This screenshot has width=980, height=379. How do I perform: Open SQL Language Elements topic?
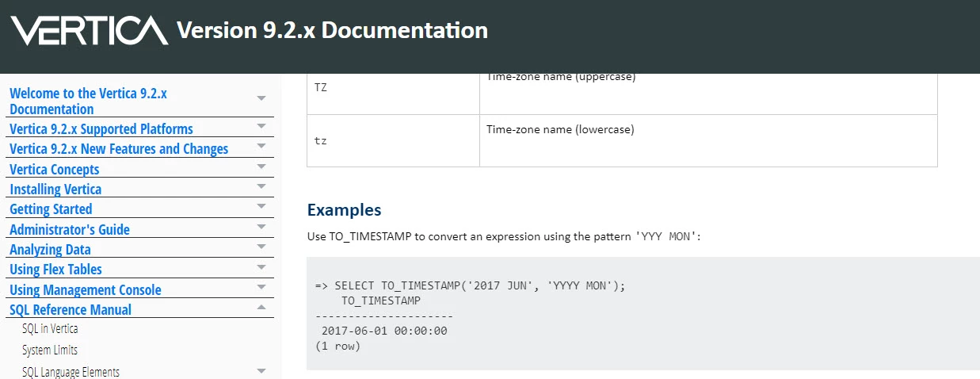pyautogui.click(x=71, y=371)
